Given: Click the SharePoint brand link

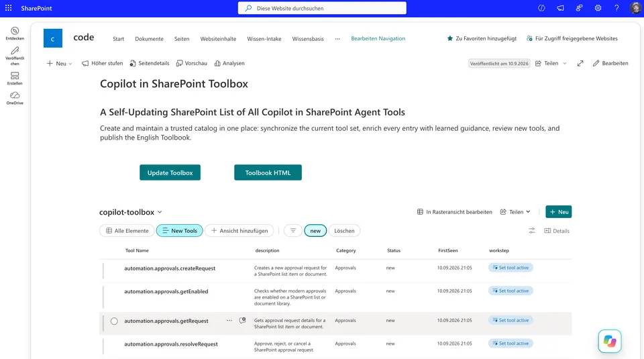Looking at the screenshot, I should coord(36,8).
